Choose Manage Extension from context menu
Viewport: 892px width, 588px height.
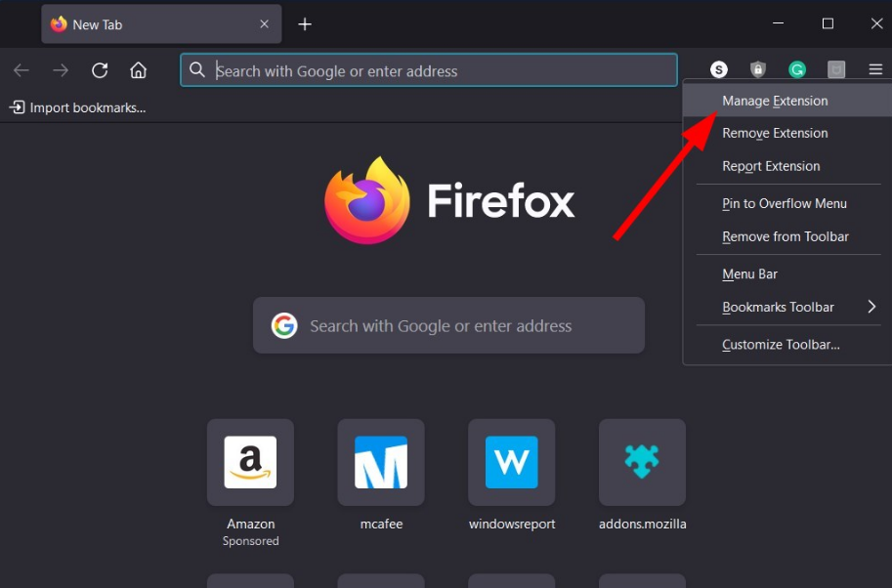(x=787, y=101)
